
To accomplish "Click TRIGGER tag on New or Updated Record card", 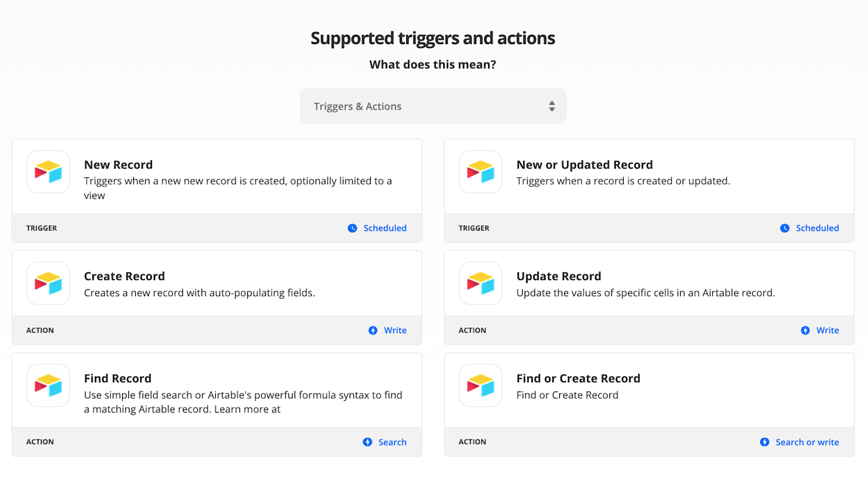I will coord(474,228).
